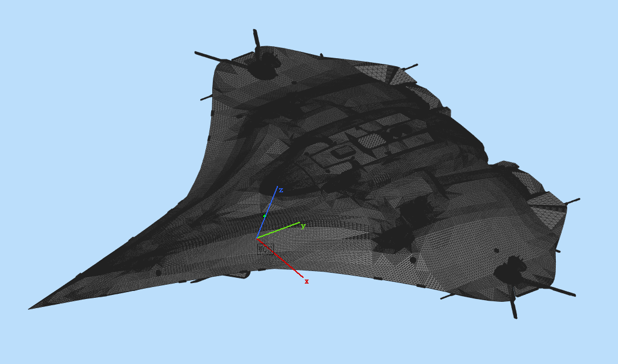The image size is (618, 364).
Task: Click the origin point of the axis triad
Action: coord(257,238)
